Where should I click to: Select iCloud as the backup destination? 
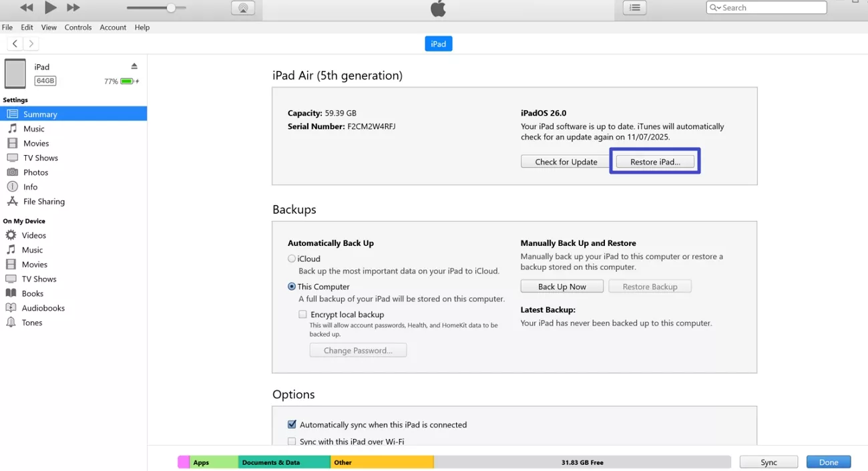[x=291, y=258]
